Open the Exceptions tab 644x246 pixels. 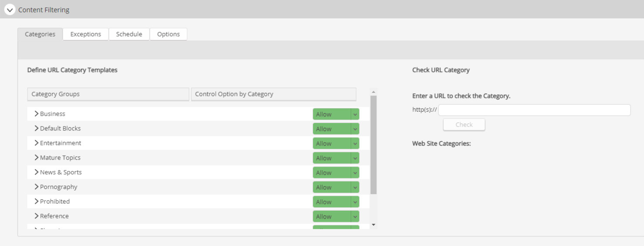(x=86, y=34)
